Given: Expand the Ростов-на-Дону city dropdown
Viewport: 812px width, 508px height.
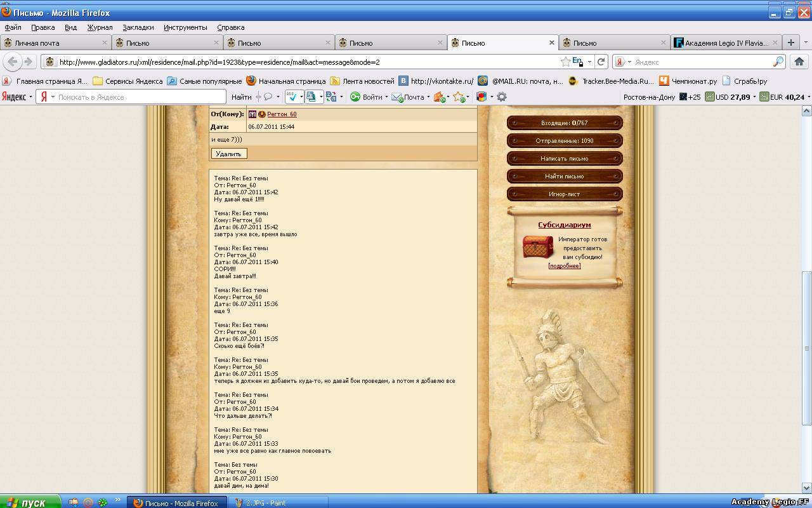Looking at the screenshot, I should click(650, 97).
